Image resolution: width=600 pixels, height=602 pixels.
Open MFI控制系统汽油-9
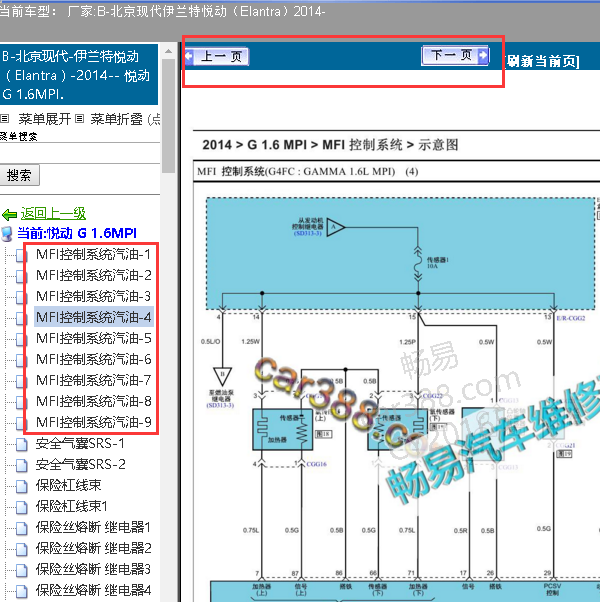tap(94, 422)
